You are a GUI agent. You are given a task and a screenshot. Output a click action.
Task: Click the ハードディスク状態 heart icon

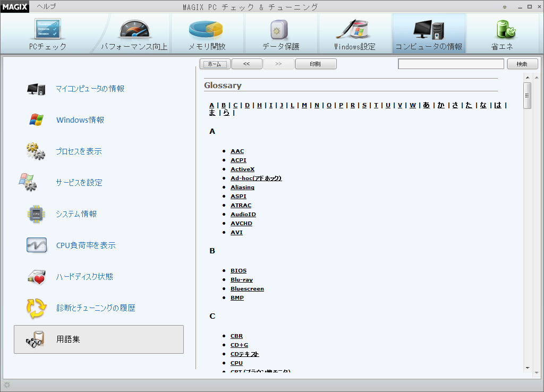(37, 277)
